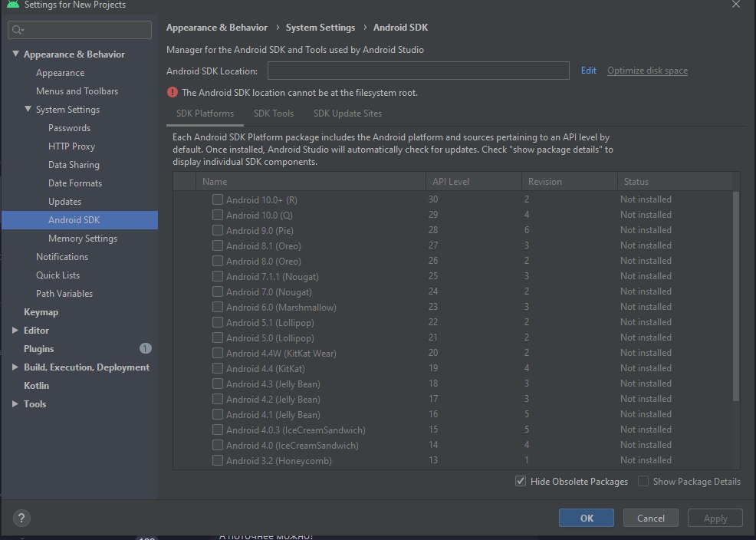
Task: Collapse the System Settings tree node
Action: pos(28,110)
